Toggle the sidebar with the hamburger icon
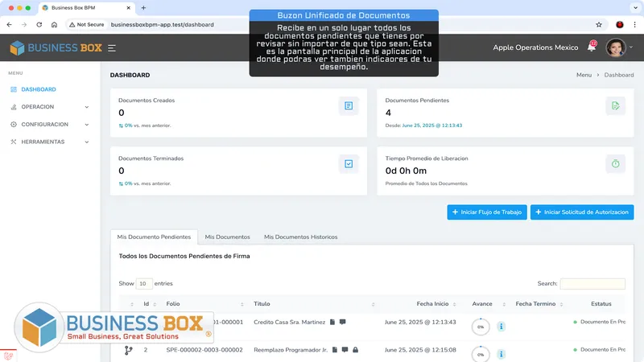The image size is (644, 362). point(112,48)
